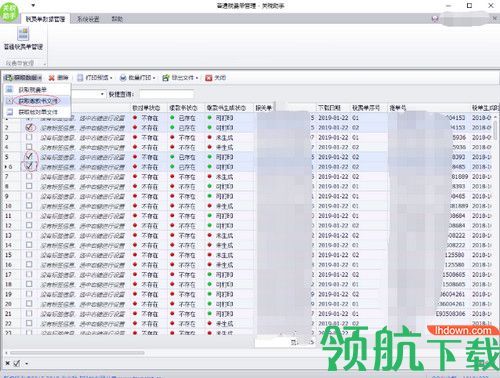Click 已存在 status cell in row 2
The height and width of the screenshot is (378, 500).
(186, 128)
